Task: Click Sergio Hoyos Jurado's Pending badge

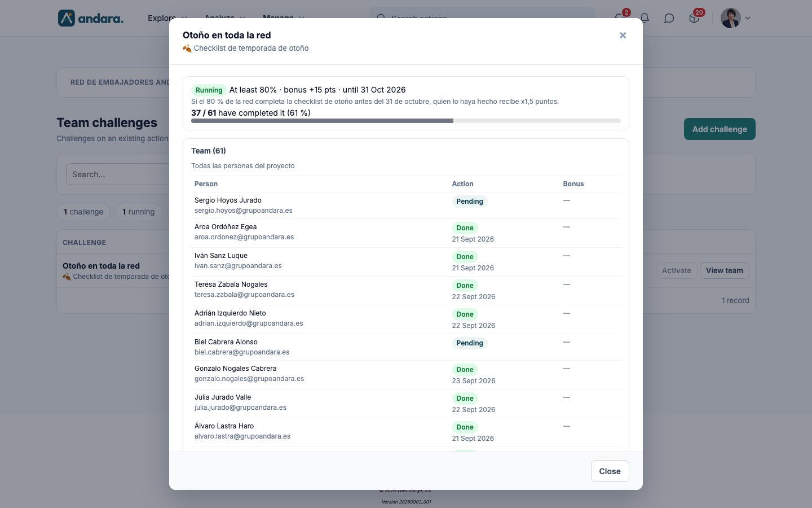Action: pos(470,202)
